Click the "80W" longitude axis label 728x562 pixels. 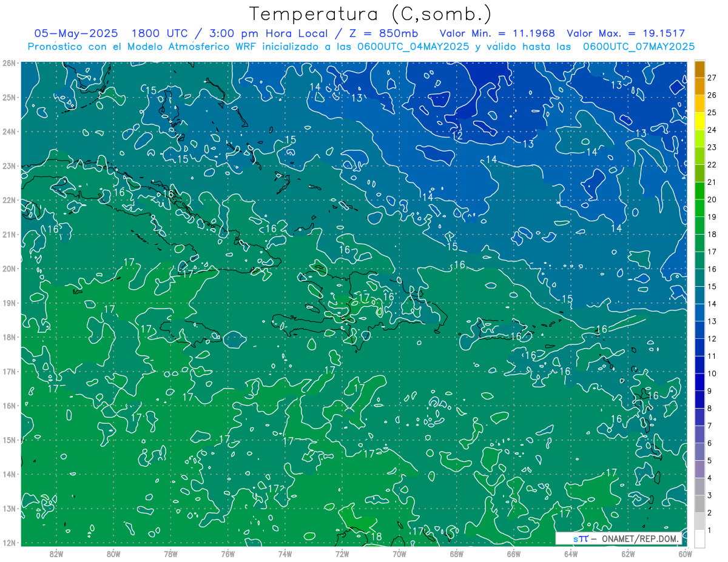pos(113,554)
